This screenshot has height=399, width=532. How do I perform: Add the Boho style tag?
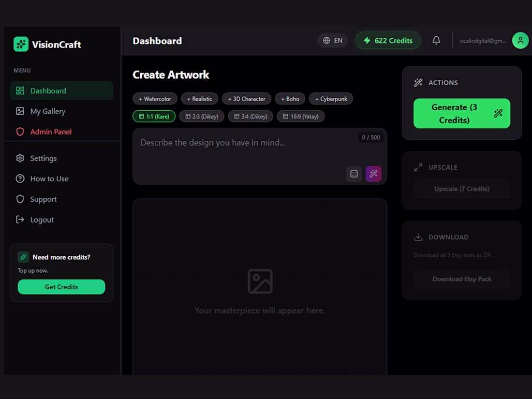pos(290,99)
